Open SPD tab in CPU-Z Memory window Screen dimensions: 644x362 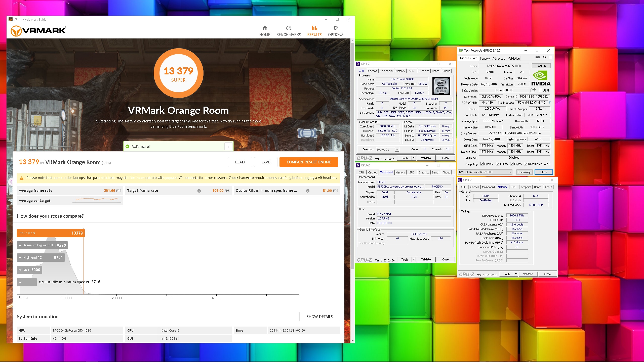514,187
